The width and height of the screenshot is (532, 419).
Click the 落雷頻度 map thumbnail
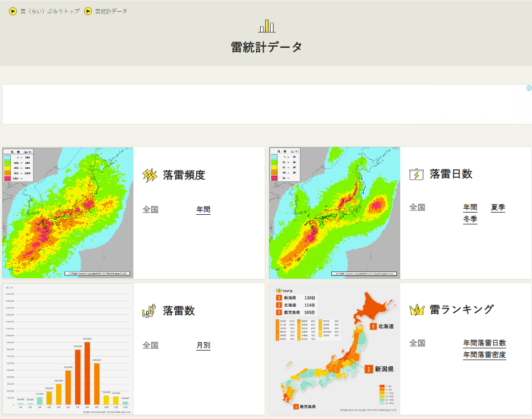point(68,213)
